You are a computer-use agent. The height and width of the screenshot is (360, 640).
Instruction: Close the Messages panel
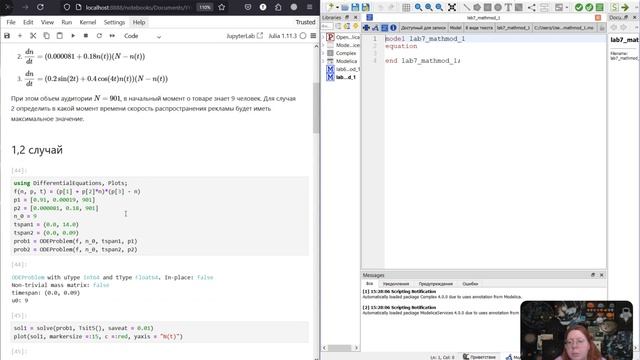tap(601, 275)
